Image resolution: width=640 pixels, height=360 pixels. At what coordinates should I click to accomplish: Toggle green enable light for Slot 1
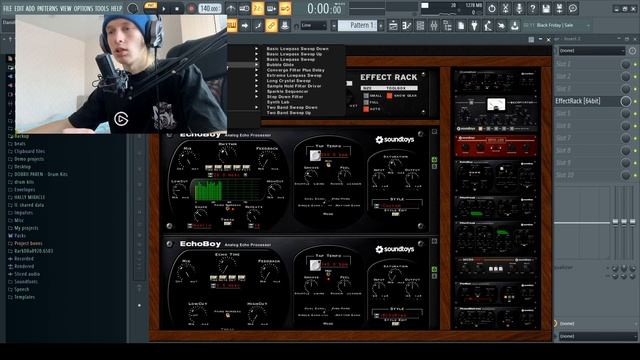pos(635,64)
